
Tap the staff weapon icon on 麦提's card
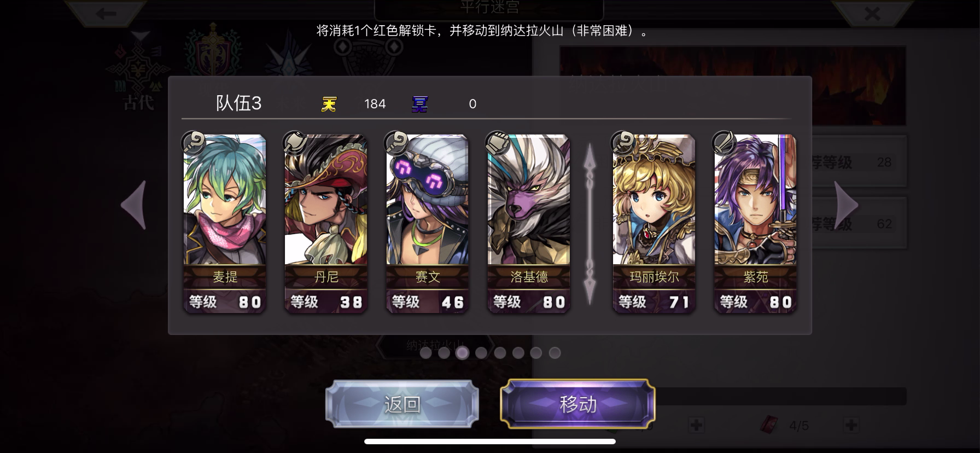193,143
